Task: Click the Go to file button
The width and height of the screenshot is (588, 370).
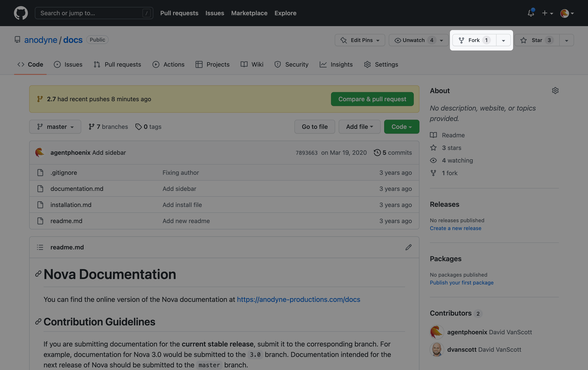Action: click(x=314, y=127)
